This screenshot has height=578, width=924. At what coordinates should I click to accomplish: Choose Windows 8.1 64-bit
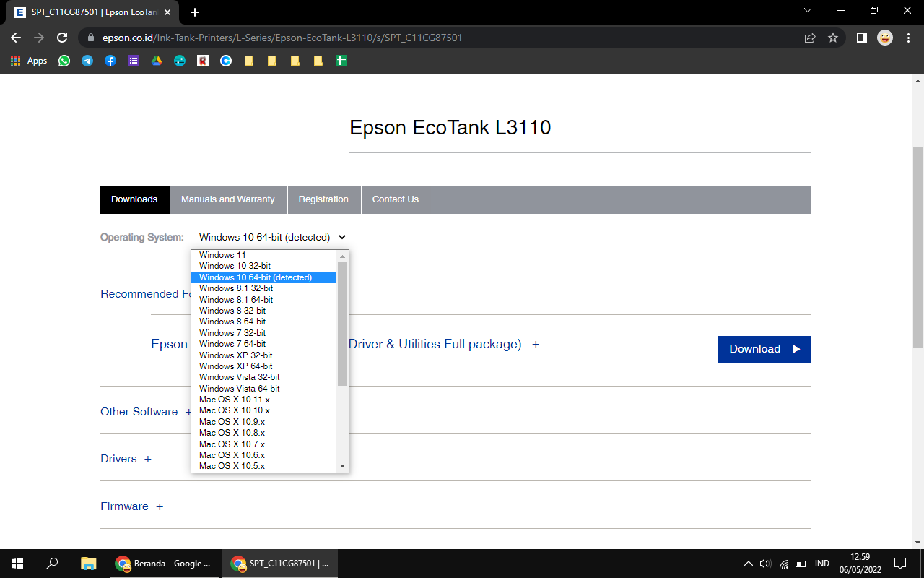point(264,300)
